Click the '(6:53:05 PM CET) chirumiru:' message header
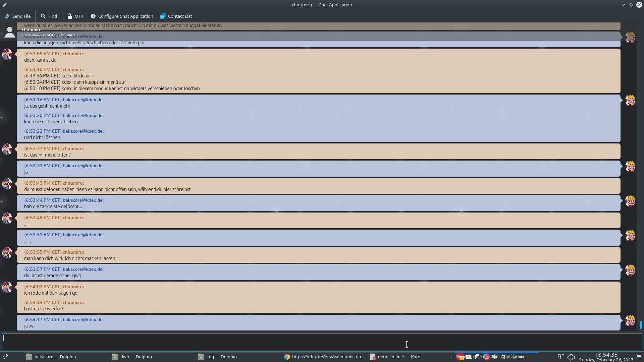644x362 pixels. (54, 54)
